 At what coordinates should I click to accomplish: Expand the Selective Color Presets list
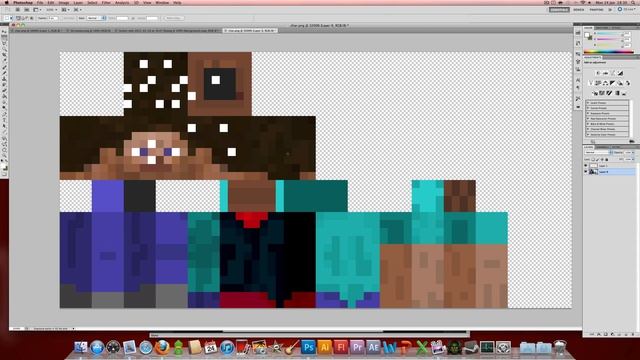(x=588, y=134)
